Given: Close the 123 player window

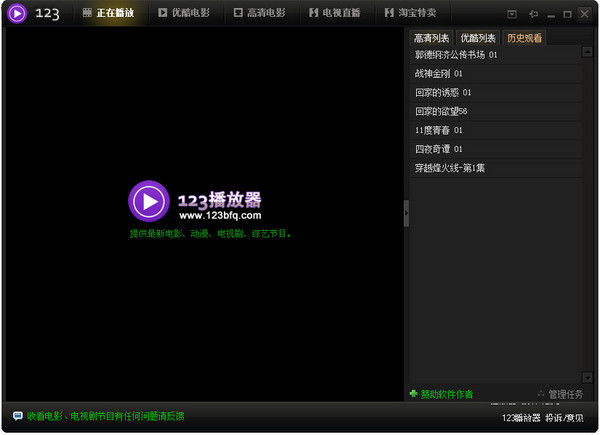Looking at the screenshot, I should click(584, 14).
